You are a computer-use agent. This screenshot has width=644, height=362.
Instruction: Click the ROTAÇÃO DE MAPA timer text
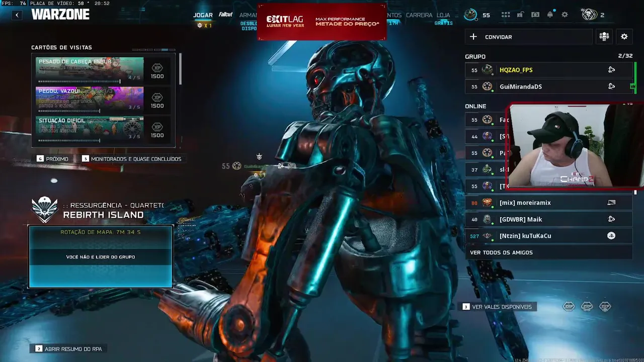click(x=101, y=232)
